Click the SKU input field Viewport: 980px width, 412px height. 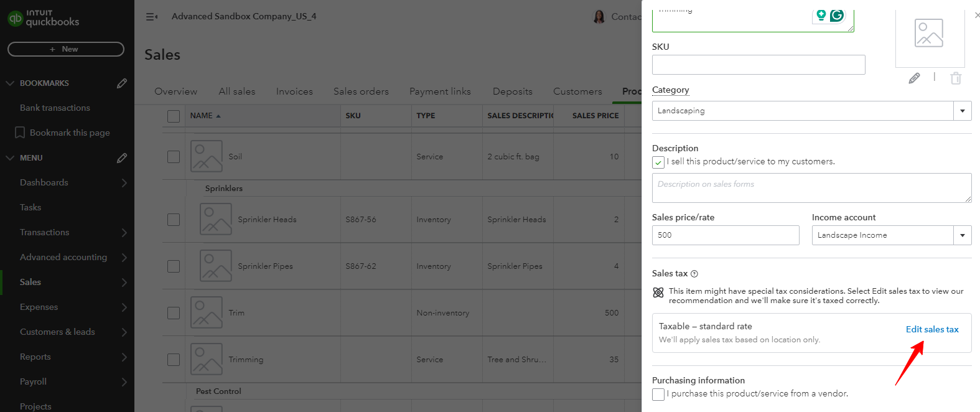tap(758, 65)
